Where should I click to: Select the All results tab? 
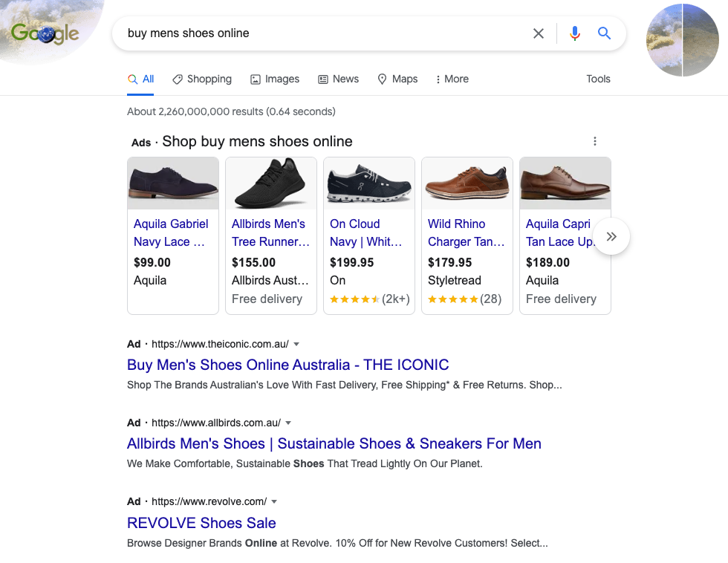pos(140,79)
